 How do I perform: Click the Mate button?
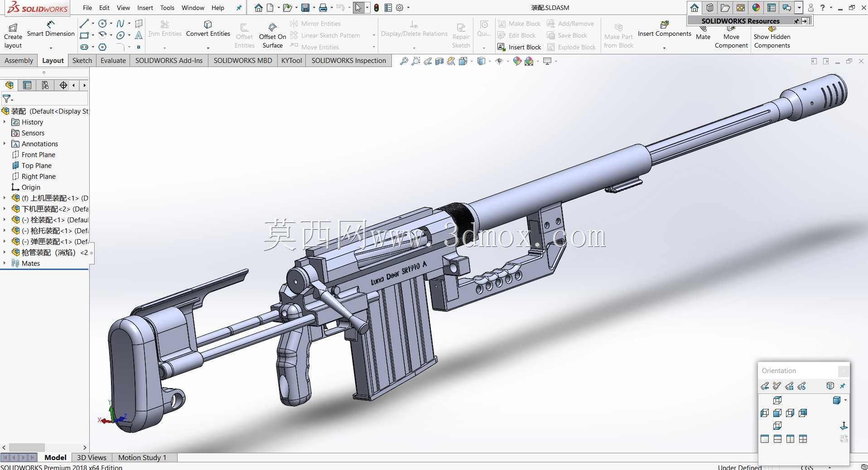coord(703,34)
